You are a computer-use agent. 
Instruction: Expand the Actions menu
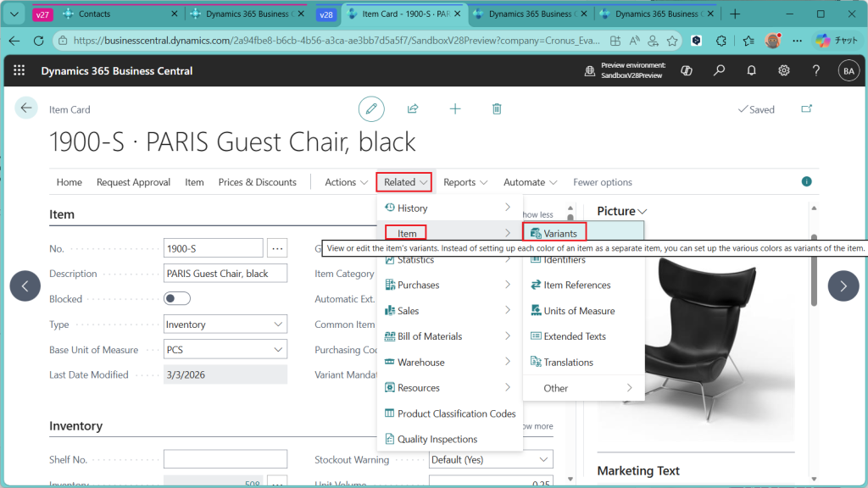click(347, 182)
